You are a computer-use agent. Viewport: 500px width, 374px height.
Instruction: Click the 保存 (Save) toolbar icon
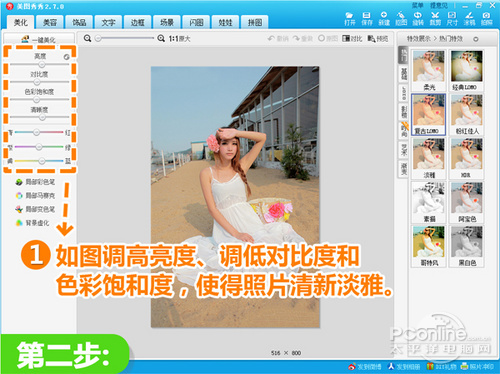pyautogui.click(x=367, y=18)
